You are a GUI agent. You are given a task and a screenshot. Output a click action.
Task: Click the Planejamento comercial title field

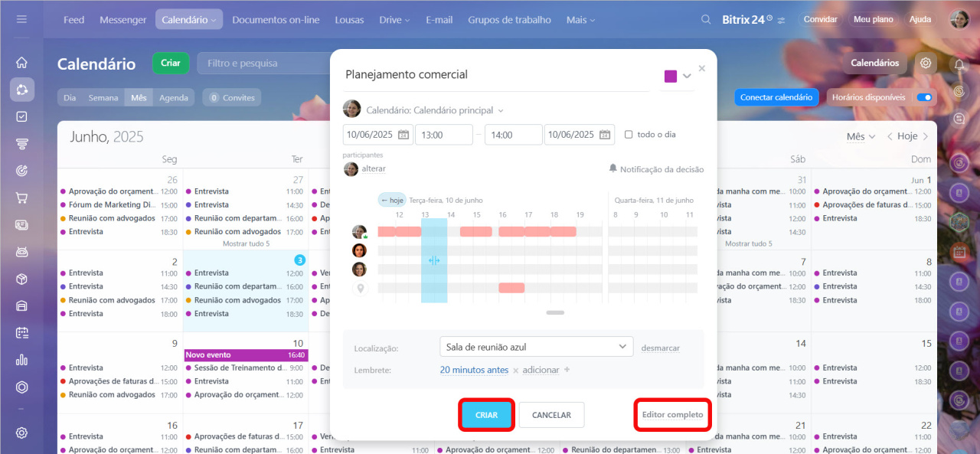click(496, 74)
